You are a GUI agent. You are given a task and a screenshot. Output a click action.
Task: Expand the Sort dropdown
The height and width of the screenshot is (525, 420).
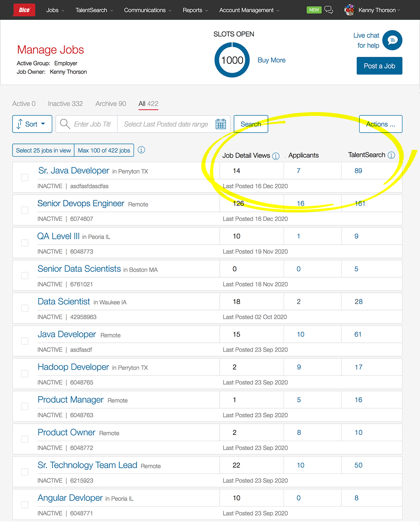(x=32, y=124)
